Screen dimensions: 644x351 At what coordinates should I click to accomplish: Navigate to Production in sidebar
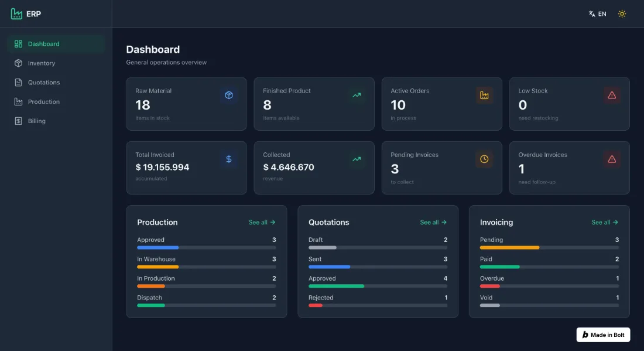point(56,102)
